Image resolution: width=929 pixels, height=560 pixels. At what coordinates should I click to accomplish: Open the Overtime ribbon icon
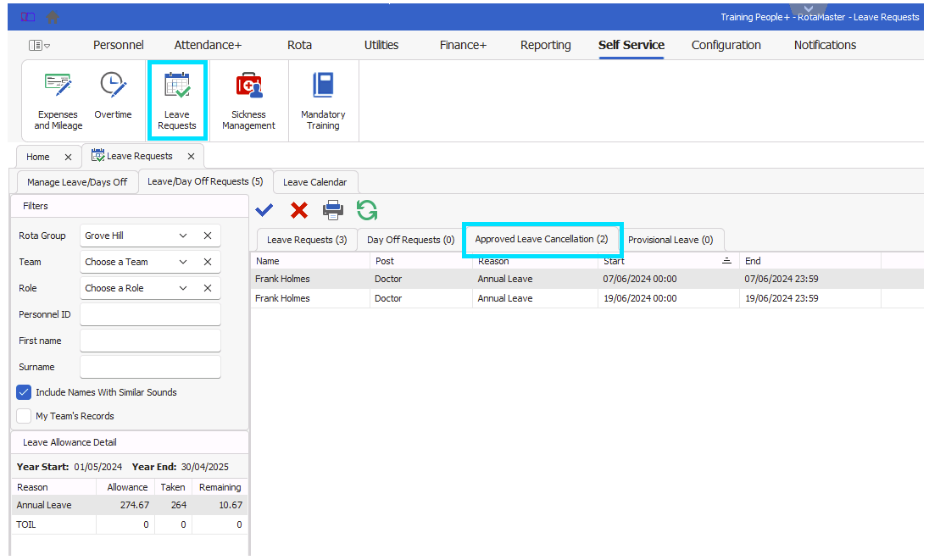tap(113, 96)
